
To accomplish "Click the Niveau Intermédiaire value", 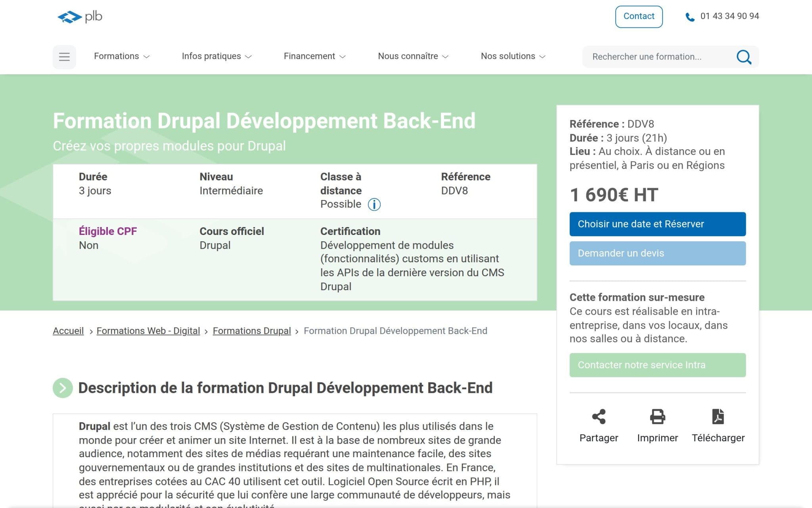I will pyautogui.click(x=231, y=191).
